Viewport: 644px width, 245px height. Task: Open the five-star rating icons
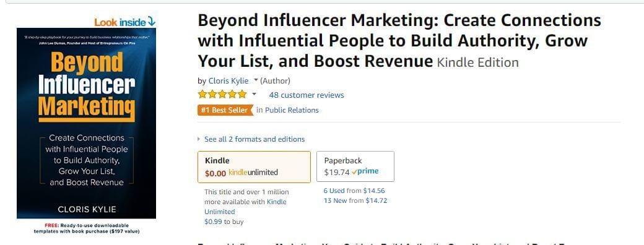pyautogui.click(x=222, y=95)
